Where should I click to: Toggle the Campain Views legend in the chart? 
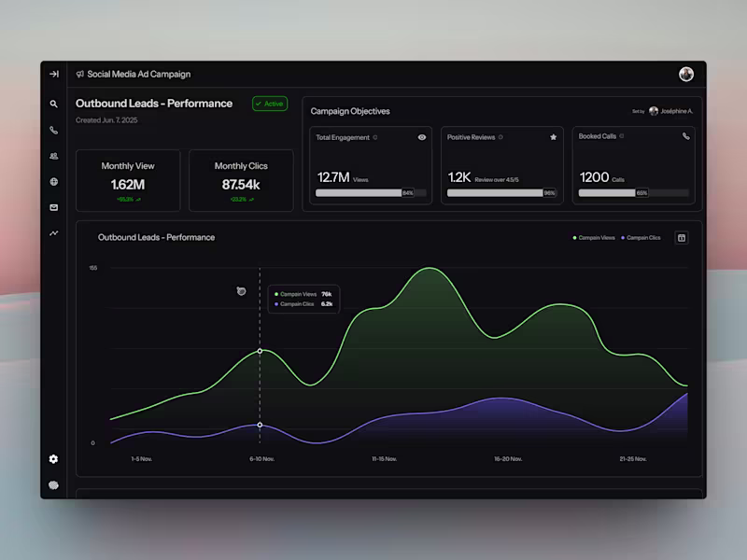click(x=593, y=237)
